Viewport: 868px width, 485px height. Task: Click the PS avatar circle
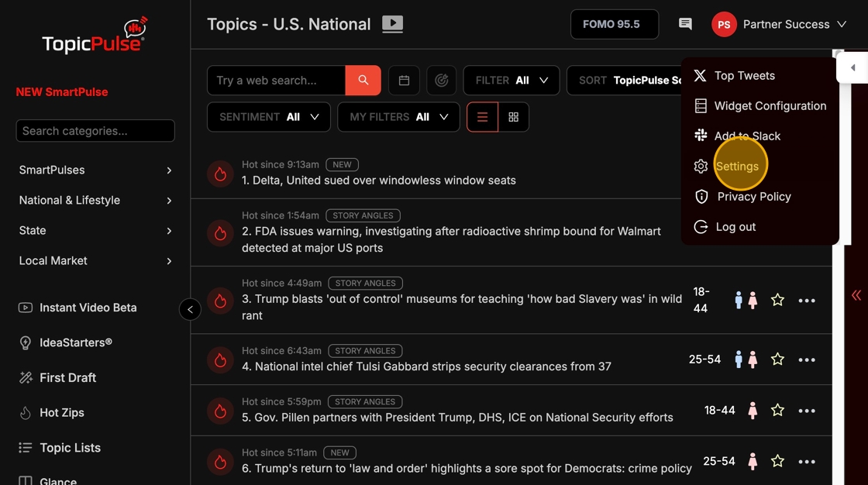(724, 24)
